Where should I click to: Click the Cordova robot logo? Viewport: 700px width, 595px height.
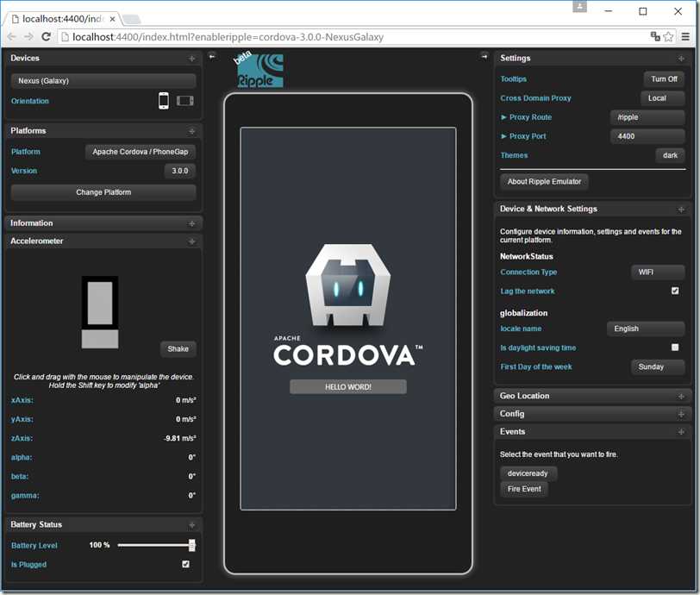click(x=348, y=285)
